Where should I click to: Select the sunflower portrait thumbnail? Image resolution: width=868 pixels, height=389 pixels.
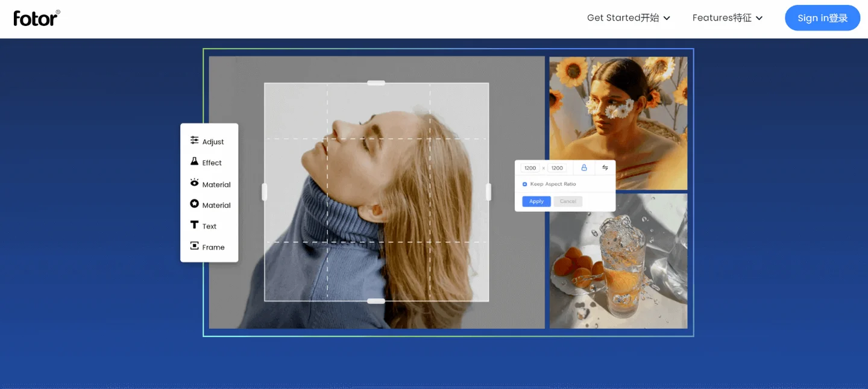tap(618, 123)
